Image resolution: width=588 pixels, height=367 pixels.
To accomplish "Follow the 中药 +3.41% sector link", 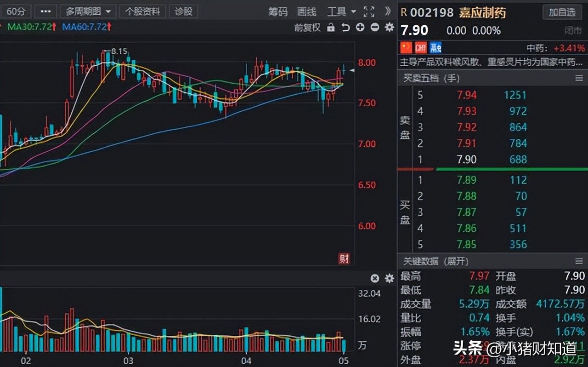I will click(559, 47).
